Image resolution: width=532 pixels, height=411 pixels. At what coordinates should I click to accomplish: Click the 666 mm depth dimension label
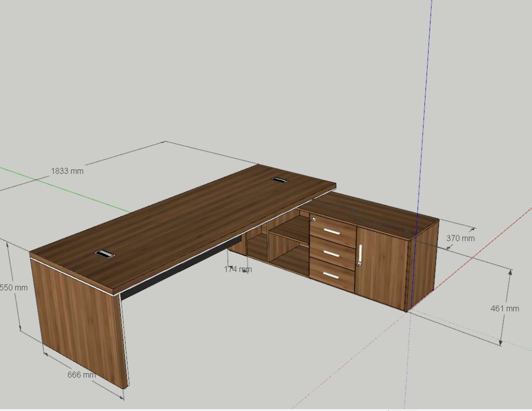pos(82,375)
